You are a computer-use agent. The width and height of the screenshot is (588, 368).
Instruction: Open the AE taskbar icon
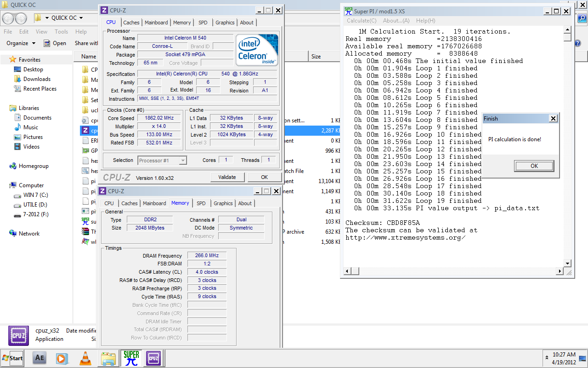click(x=40, y=358)
